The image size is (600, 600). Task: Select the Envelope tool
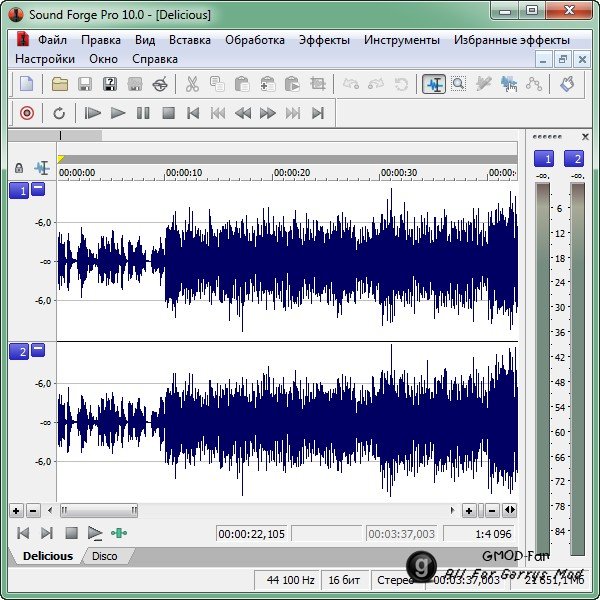(533, 84)
